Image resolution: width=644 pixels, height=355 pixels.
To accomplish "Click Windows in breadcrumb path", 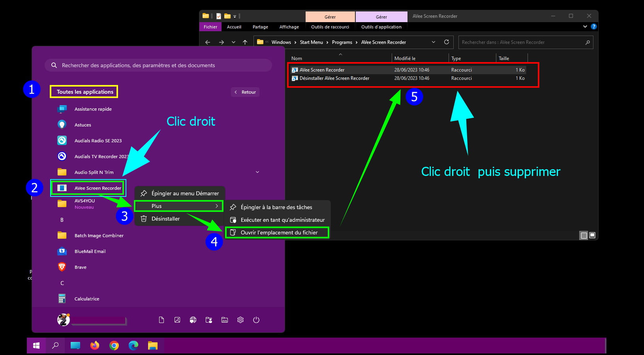I will [x=281, y=42].
